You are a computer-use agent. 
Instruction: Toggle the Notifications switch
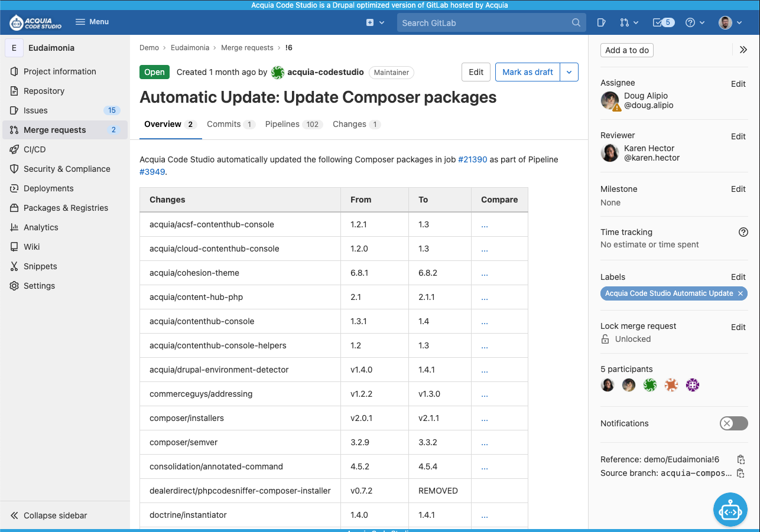(733, 423)
